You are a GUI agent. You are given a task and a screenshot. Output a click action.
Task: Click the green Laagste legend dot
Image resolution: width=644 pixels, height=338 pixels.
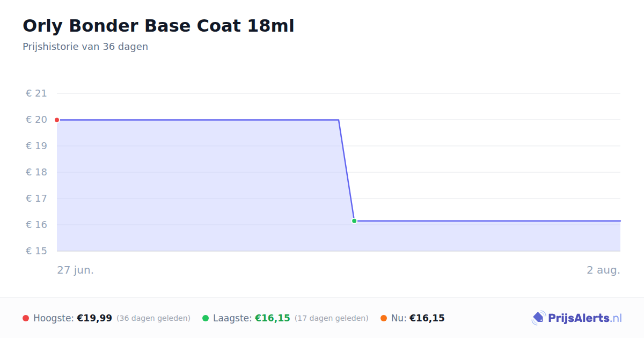pyautogui.click(x=206, y=318)
